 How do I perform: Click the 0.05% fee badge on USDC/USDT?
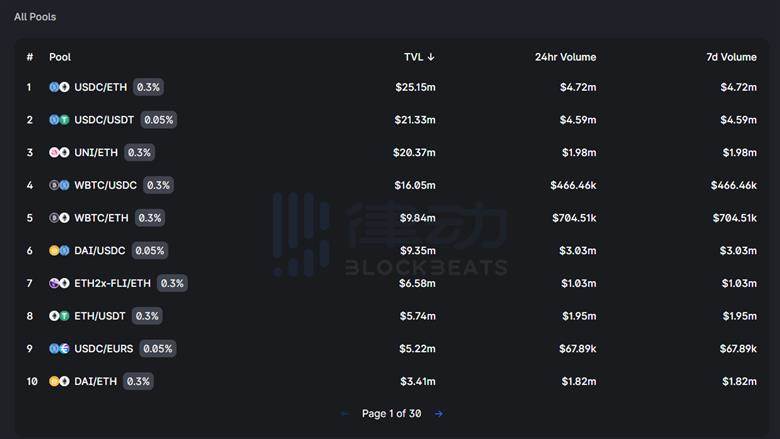point(159,120)
